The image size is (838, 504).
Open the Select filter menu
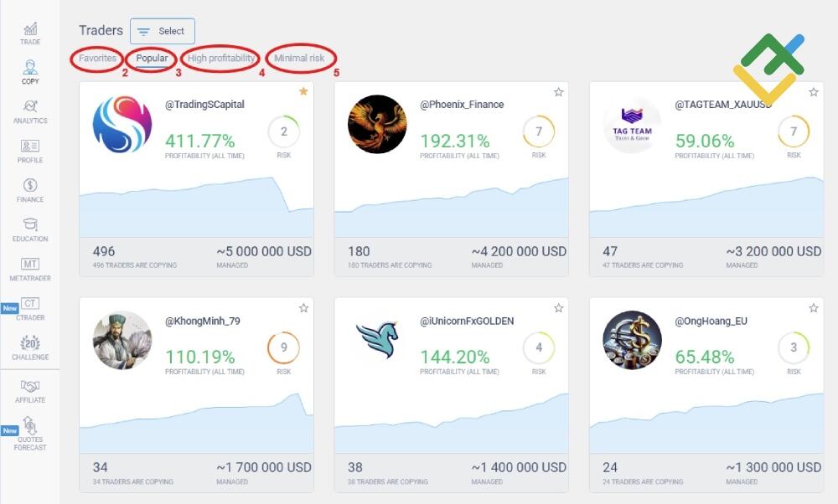(x=163, y=31)
